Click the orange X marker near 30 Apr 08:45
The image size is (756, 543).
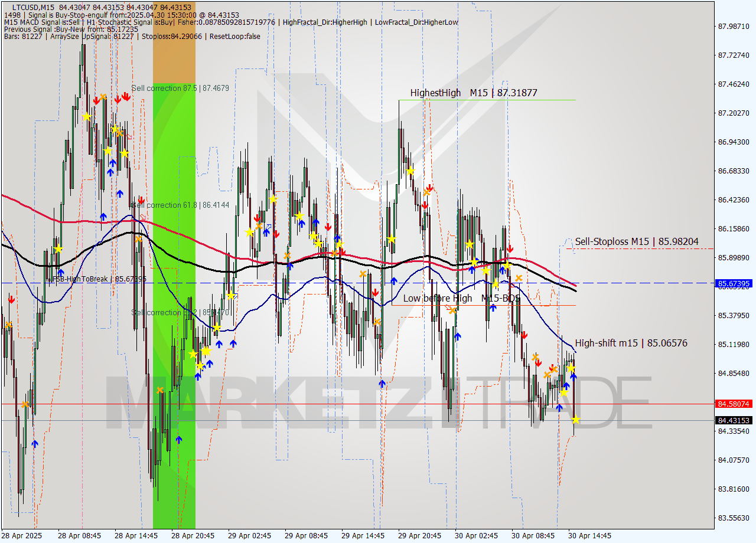pyautogui.click(x=546, y=373)
